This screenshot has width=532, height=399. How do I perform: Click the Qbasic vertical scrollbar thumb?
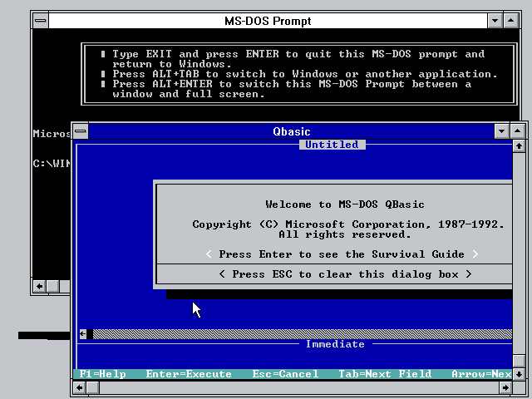[x=519, y=361]
